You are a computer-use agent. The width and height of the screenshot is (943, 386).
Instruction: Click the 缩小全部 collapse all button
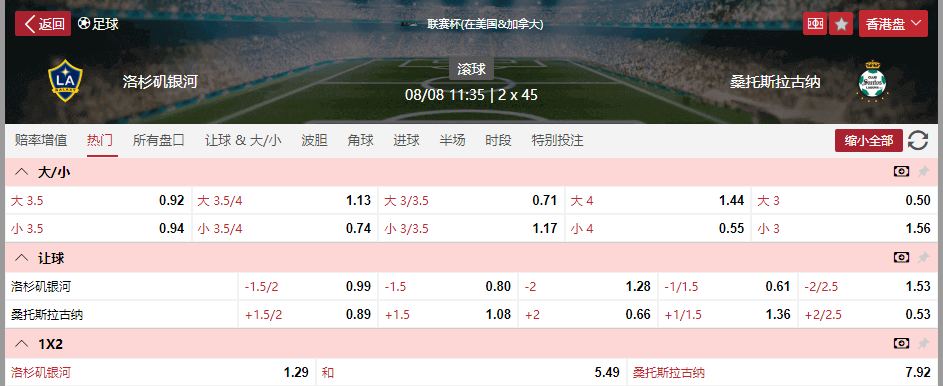click(x=869, y=141)
